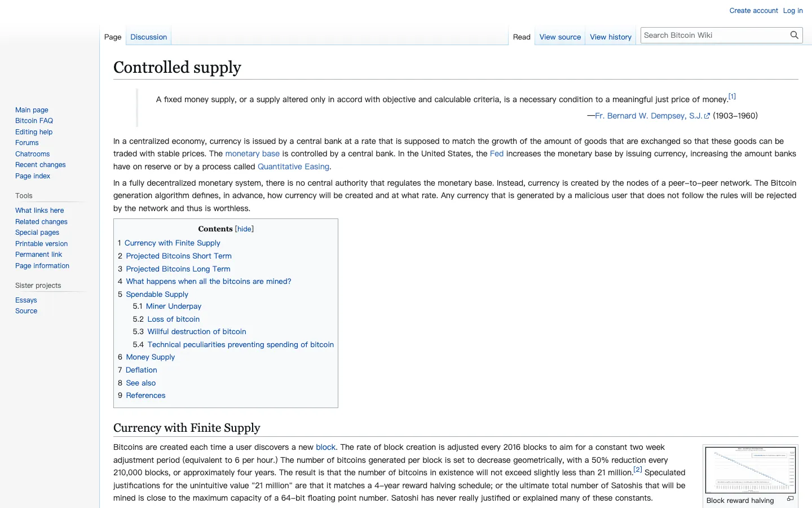Image resolution: width=812 pixels, height=508 pixels.
Task: Open Chatrooms from the sidebar
Action: pyautogui.click(x=32, y=154)
